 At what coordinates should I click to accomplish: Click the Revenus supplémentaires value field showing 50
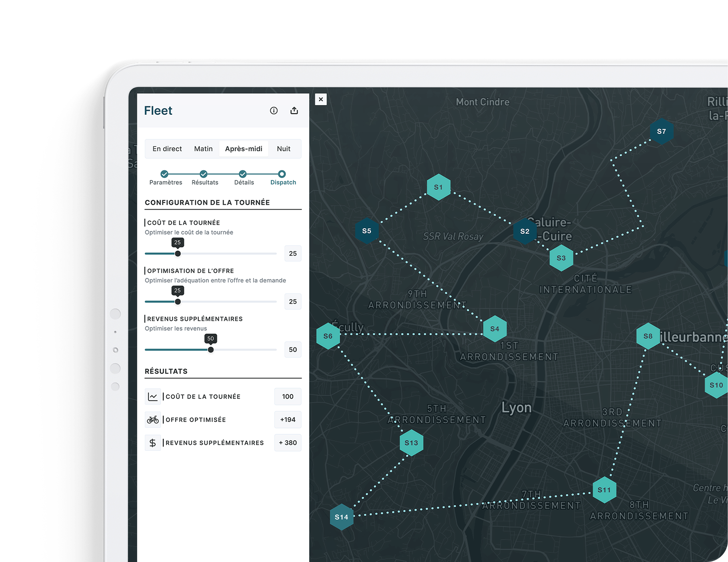click(x=292, y=350)
